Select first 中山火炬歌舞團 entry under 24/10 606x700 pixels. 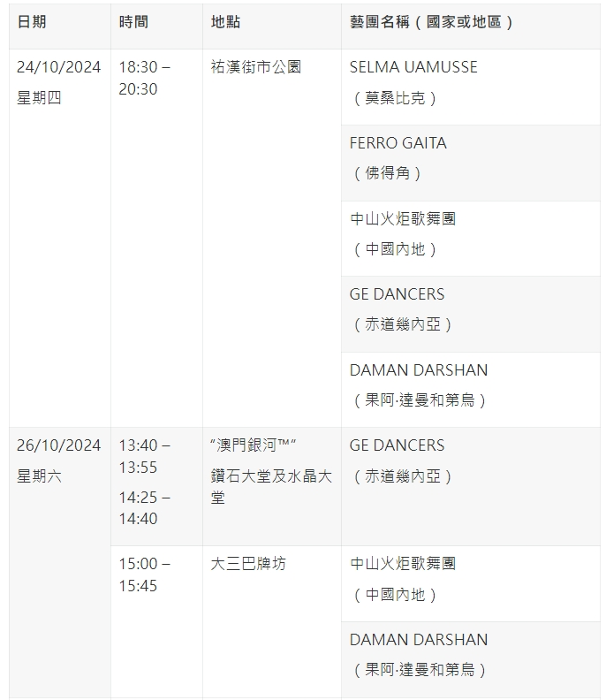click(x=471, y=239)
